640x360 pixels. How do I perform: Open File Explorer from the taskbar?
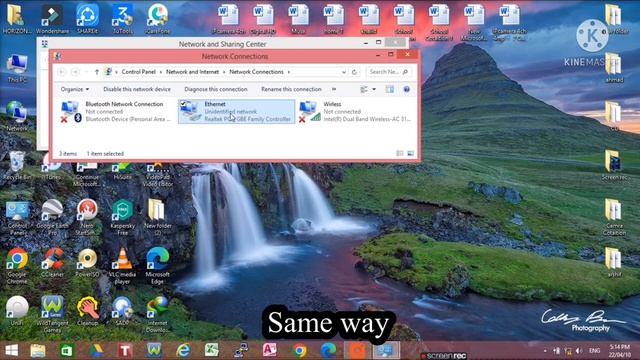click(x=38, y=351)
